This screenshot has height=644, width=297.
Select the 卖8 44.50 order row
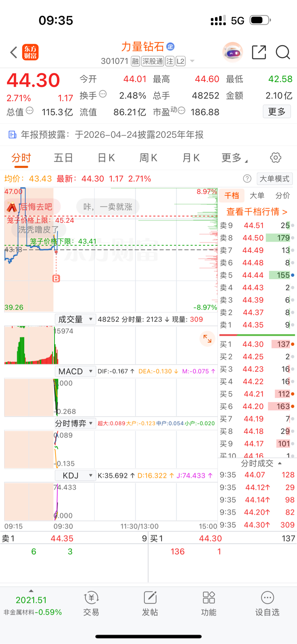[x=257, y=238]
